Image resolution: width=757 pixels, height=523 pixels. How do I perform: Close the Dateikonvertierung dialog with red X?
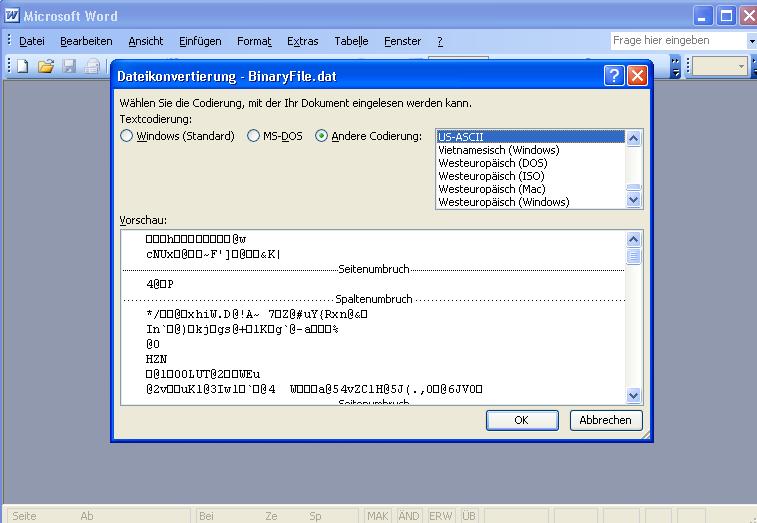click(637, 76)
